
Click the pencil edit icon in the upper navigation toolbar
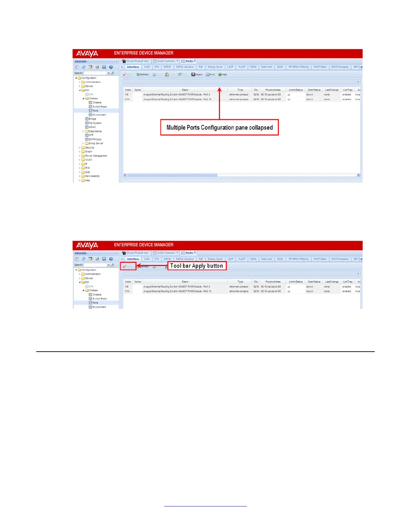(90, 67)
